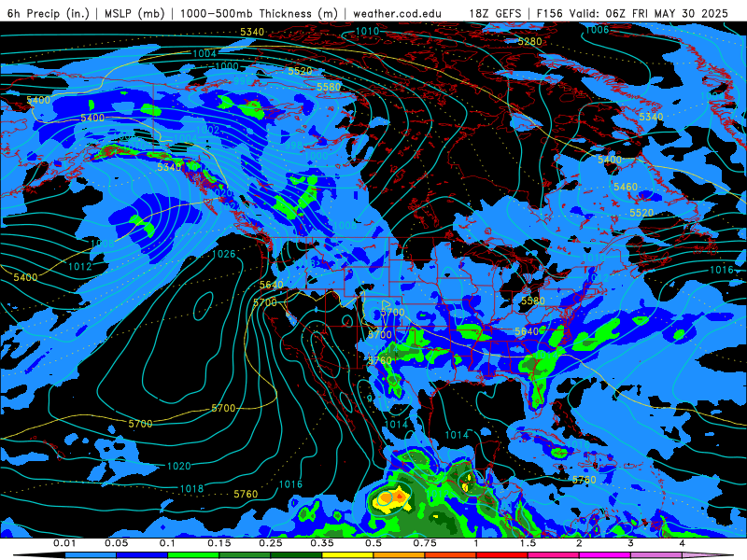The image size is (747, 560).
Task: Click the 0.15 colorbar tick label
Action: [x=219, y=543]
